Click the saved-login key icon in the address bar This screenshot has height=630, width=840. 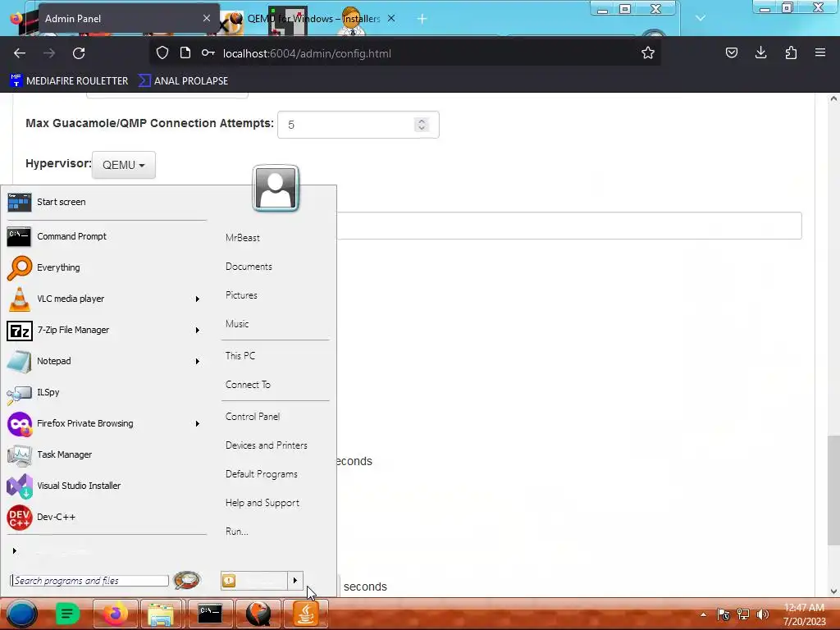pos(208,53)
